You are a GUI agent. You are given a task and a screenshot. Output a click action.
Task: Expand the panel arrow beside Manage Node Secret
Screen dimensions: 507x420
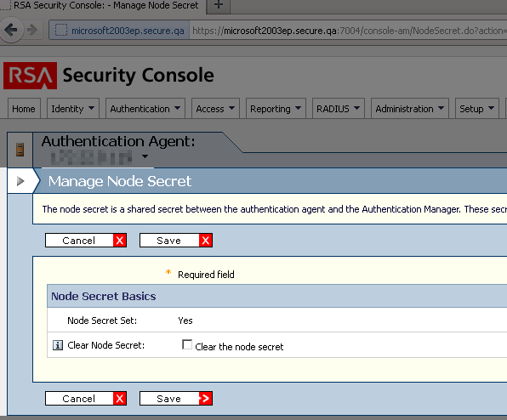click(x=20, y=181)
